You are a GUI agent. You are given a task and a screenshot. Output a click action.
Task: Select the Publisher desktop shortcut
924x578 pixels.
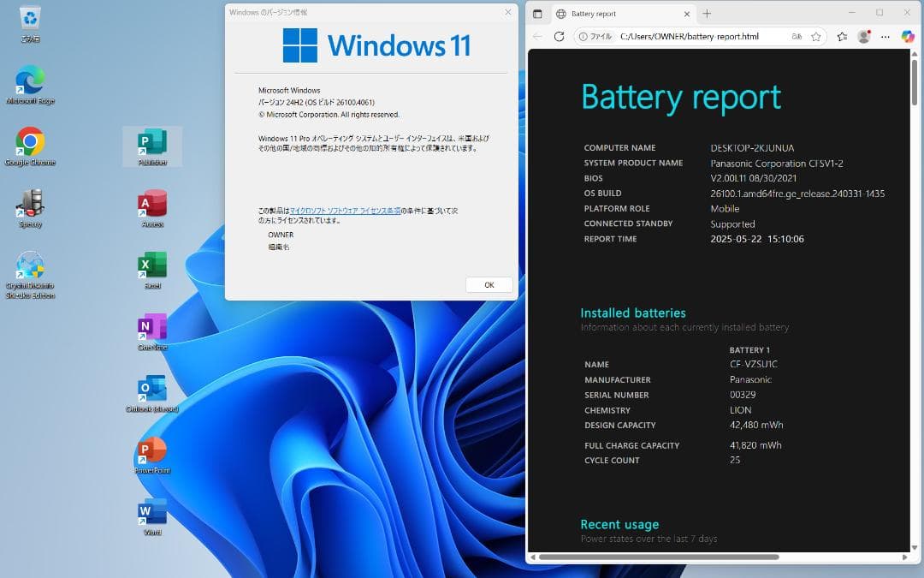(x=152, y=142)
